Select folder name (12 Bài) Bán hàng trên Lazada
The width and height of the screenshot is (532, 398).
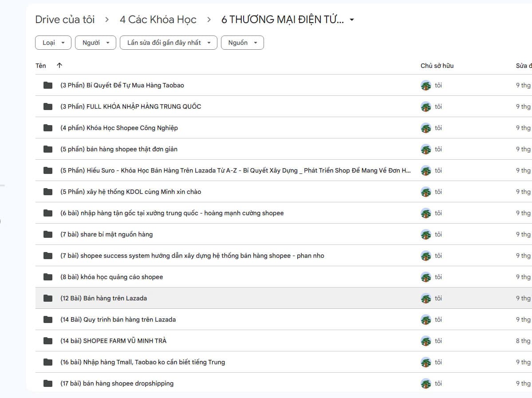[103, 298]
